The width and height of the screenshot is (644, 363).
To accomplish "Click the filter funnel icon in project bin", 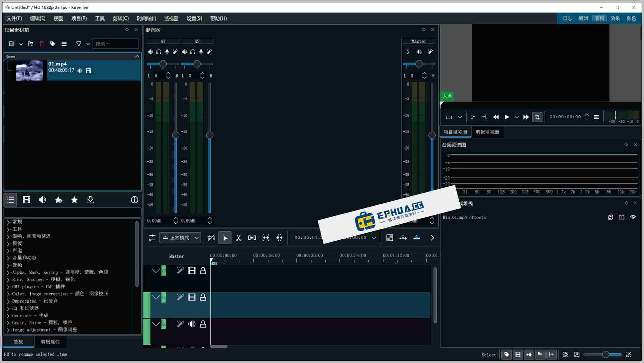I will [79, 44].
